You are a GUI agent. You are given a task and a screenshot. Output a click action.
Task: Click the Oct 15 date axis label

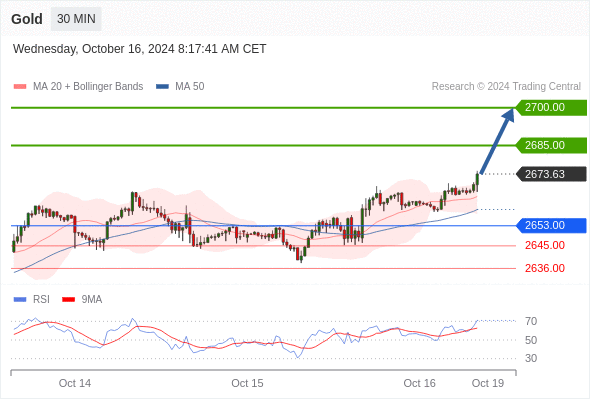click(x=247, y=383)
